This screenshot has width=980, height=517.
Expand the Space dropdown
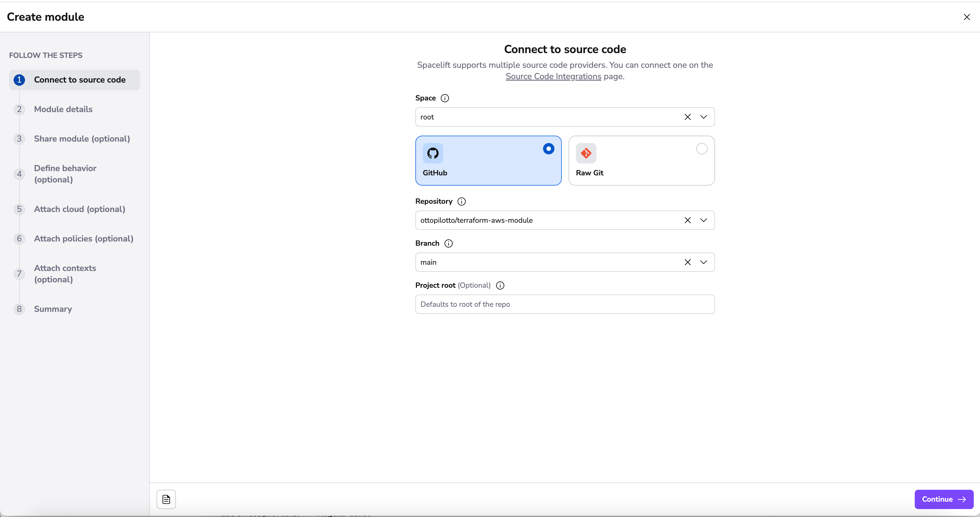pyautogui.click(x=703, y=117)
